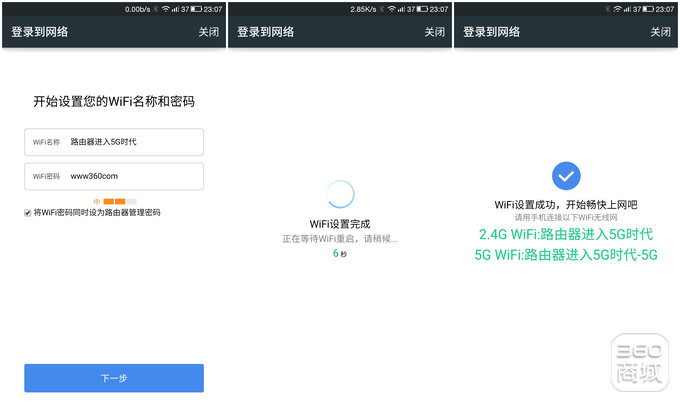Tap the battery icon in third screen's status bar
The height and width of the screenshot is (402, 680).
[x=648, y=9]
